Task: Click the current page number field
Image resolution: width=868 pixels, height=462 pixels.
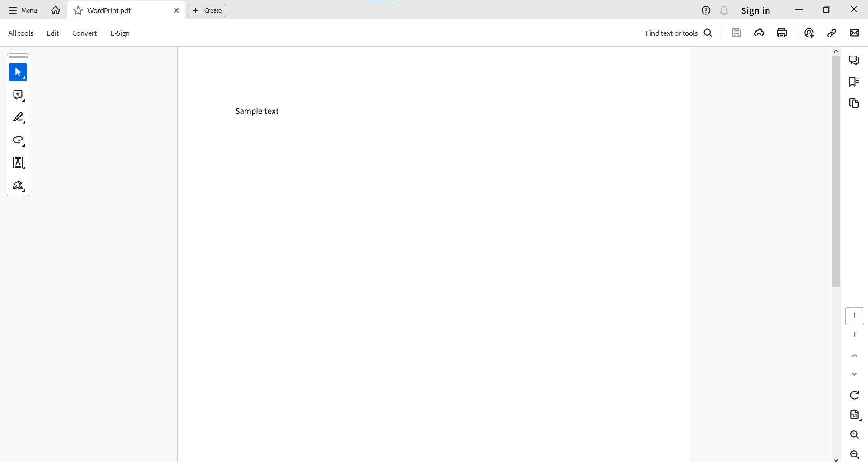Action: (x=854, y=316)
